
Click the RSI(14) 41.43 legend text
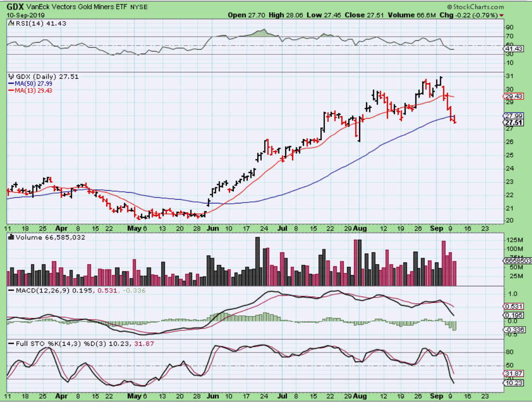[41, 23]
